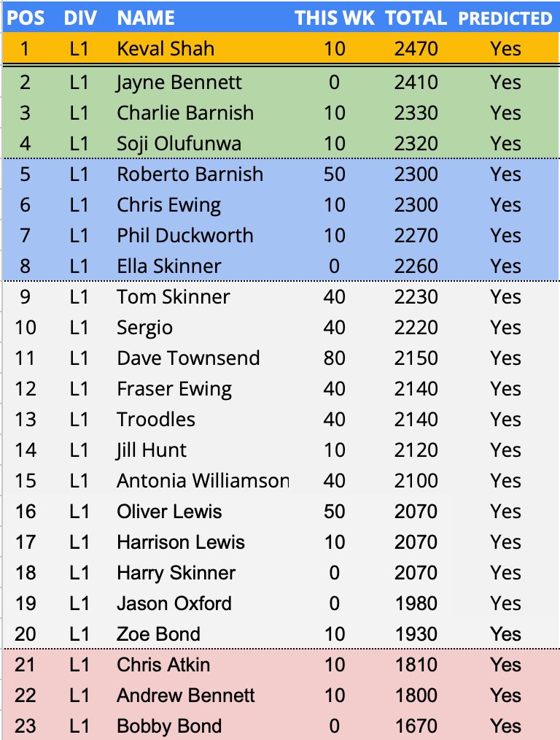The image size is (560, 740).
Task: Select the THIS WK column header
Action: pyautogui.click(x=334, y=18)
